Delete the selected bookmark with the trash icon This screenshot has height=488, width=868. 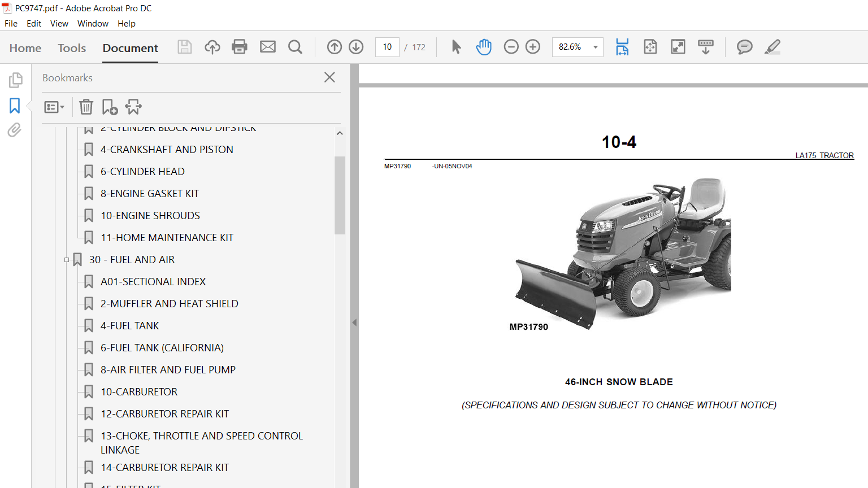[86, 107]
